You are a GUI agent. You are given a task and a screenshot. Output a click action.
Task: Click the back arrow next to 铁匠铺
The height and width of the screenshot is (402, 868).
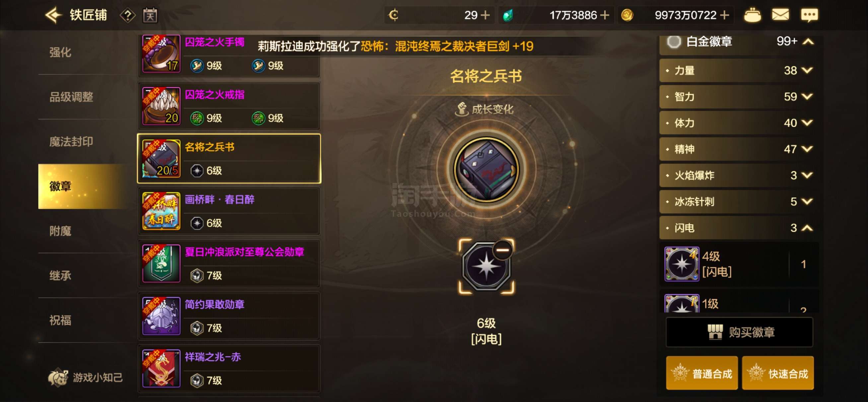point(53,15)
